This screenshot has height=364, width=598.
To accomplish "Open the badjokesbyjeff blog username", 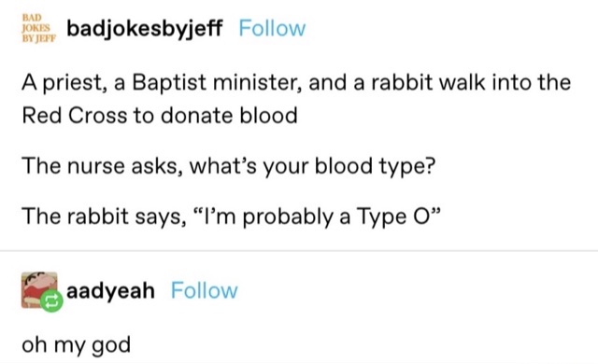I will 145,29.
